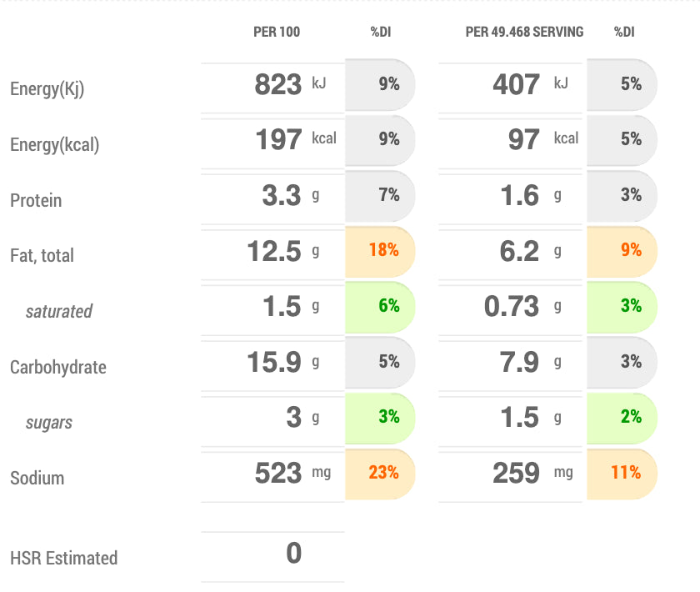Select the Energy(Kj) row label
The image size is (700, 592).
(47, 89)
